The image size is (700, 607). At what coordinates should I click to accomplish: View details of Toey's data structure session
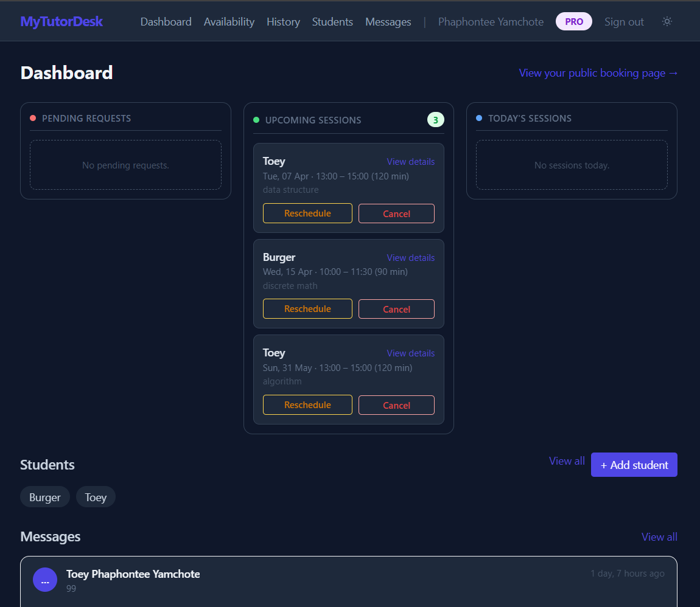pyautogui.click(x=411, y=161)
